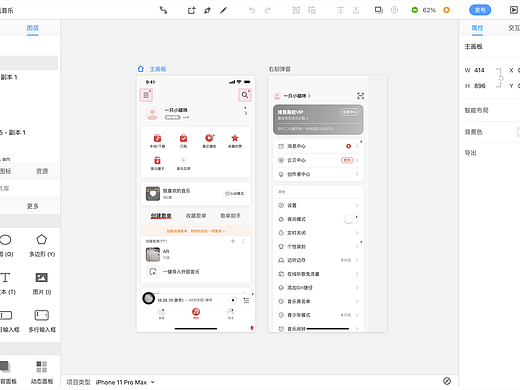Open the 交互 interaction tab
This screenshot has width=520, height=390.
pos(514,28)
